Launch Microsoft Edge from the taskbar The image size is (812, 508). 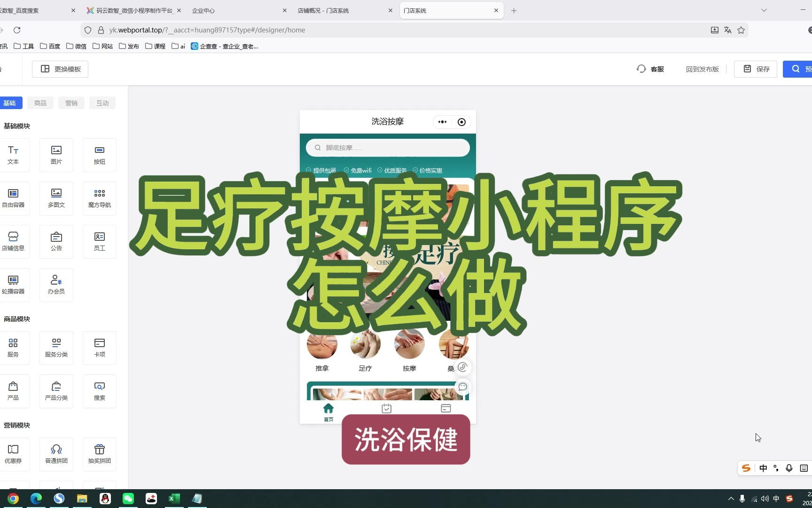pyautogui.click(x=36, y=499)
